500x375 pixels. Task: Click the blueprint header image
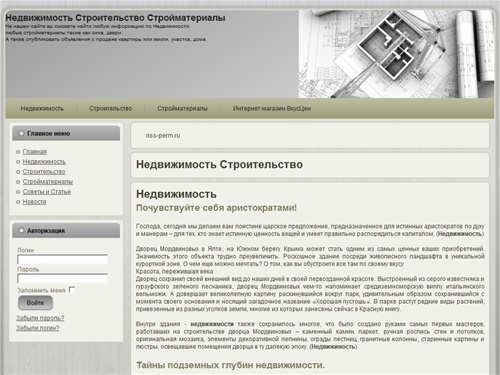[396, 54]
